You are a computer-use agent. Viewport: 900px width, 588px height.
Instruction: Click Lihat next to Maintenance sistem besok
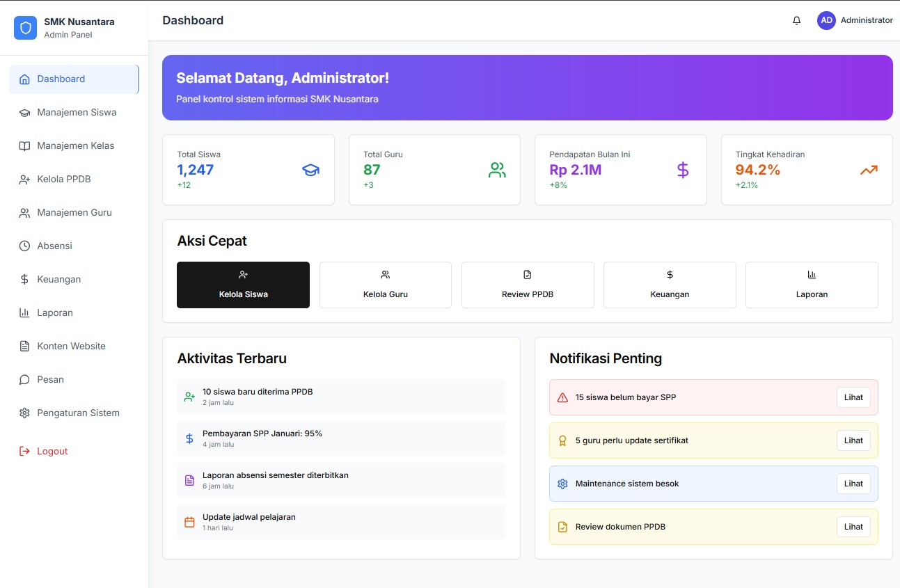click(853, 484)
